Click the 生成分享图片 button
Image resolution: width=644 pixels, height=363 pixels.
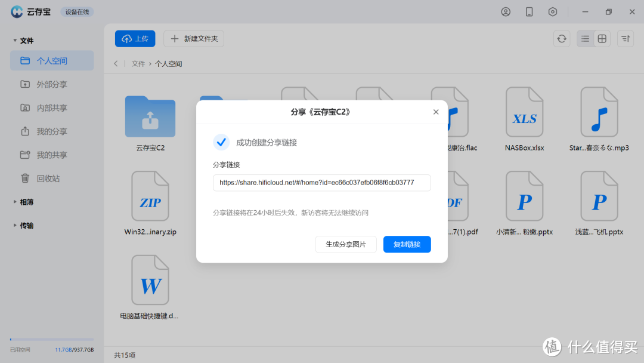pos(346,244)
